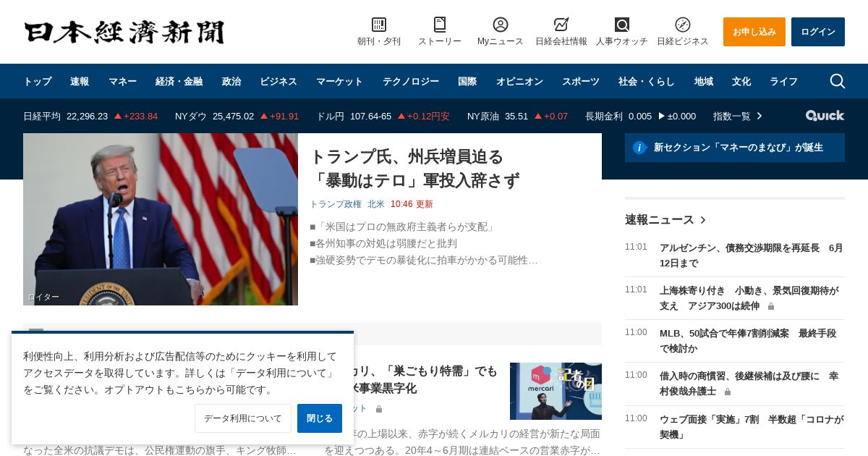
Task: Click the 日経平均 22,296.23 ticker
Action: click(x=90, y=116)
